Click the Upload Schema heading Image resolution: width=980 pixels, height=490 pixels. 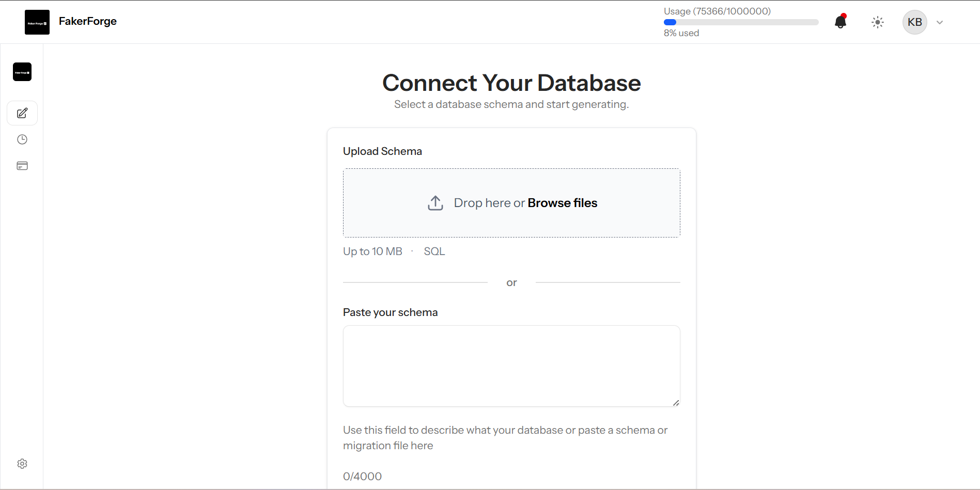(382, 151)
